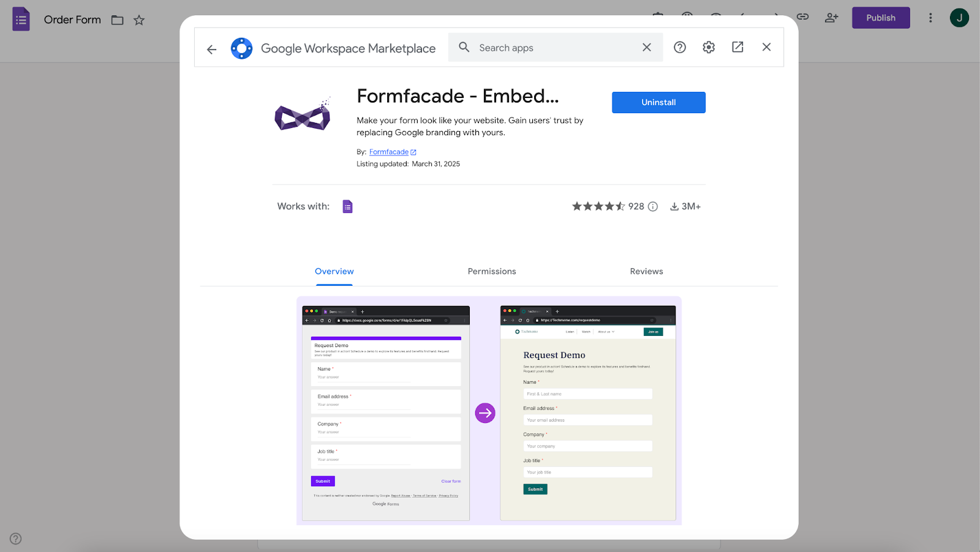The height and width of the screenshot is (552, 980).
Task: Click the download count icon
Action: pyautogui.click(x=674, y=206)
